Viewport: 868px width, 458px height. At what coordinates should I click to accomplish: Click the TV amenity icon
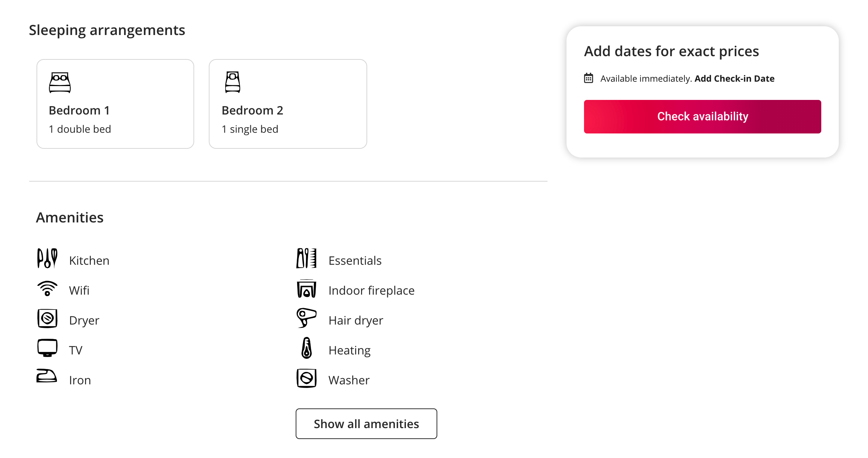coord(47,349)
